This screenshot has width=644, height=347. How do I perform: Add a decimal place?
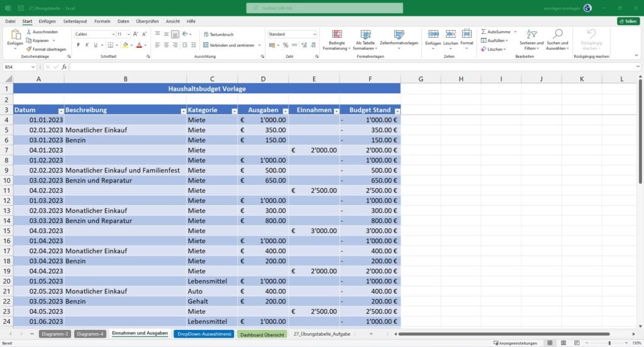click(304, 45)
